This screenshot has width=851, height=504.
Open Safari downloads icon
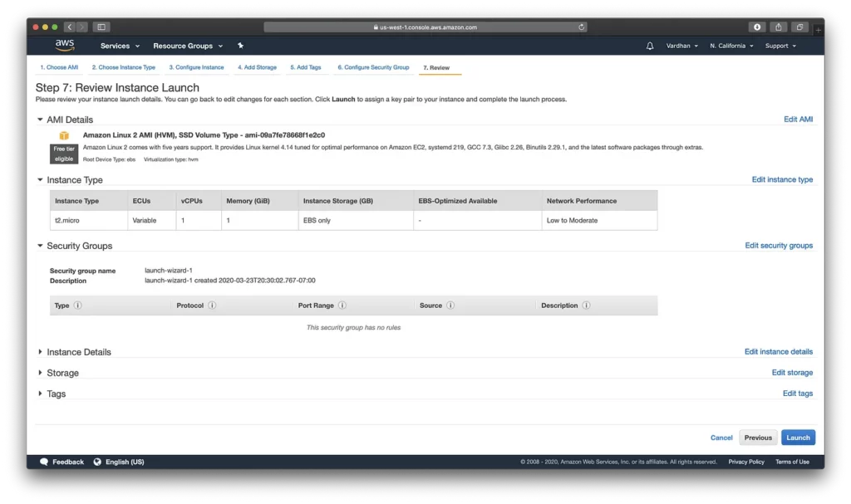[757, 27]
